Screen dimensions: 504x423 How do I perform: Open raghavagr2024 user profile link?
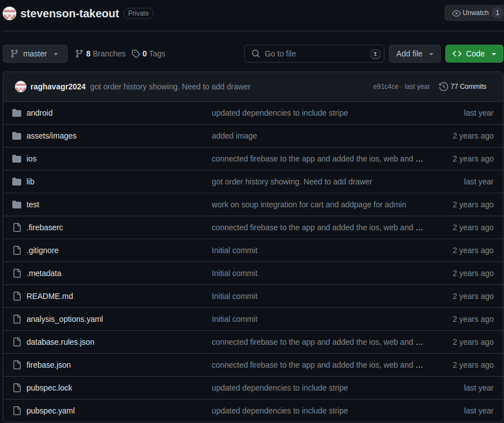point(58,87)
